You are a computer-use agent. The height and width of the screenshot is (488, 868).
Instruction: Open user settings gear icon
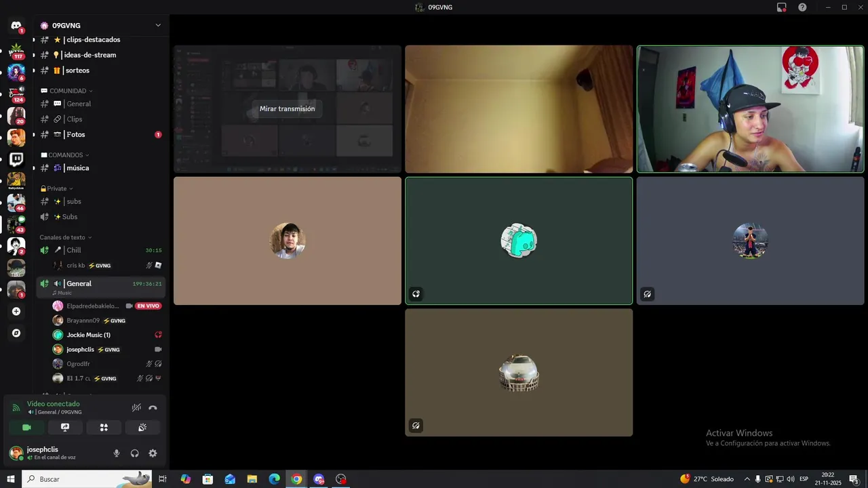point(153,453)
